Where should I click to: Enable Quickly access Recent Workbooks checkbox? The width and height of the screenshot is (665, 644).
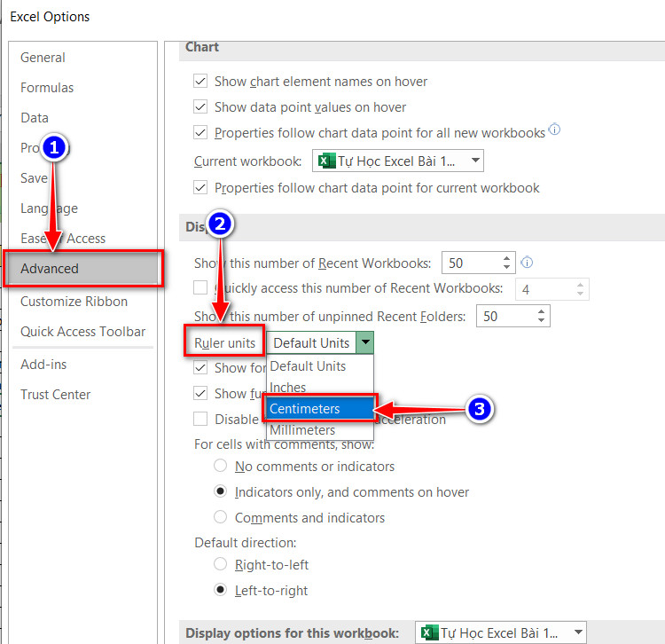tap(200, 287)
